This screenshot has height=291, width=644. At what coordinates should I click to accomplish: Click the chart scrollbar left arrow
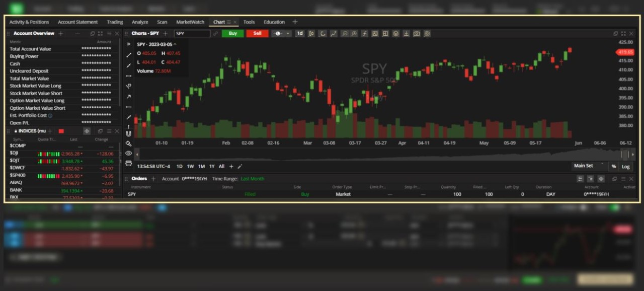[137, 155]
